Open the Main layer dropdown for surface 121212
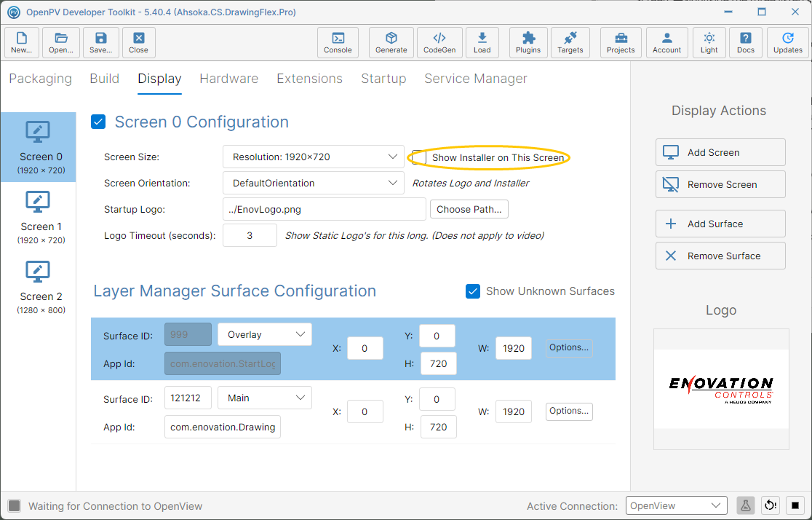The image size is (812, 520). [x=265, y=398]
